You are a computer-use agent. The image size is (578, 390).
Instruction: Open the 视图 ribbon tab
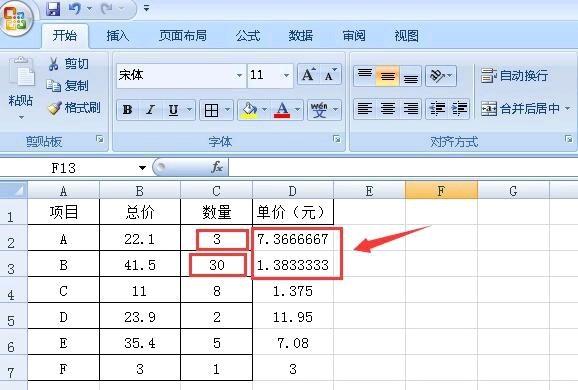click(407, 36)
